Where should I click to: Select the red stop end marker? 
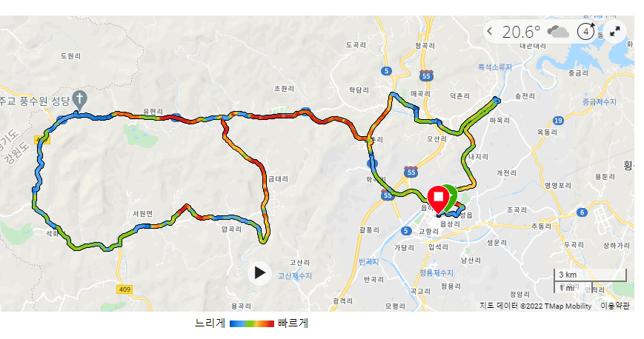pos(438,200)
